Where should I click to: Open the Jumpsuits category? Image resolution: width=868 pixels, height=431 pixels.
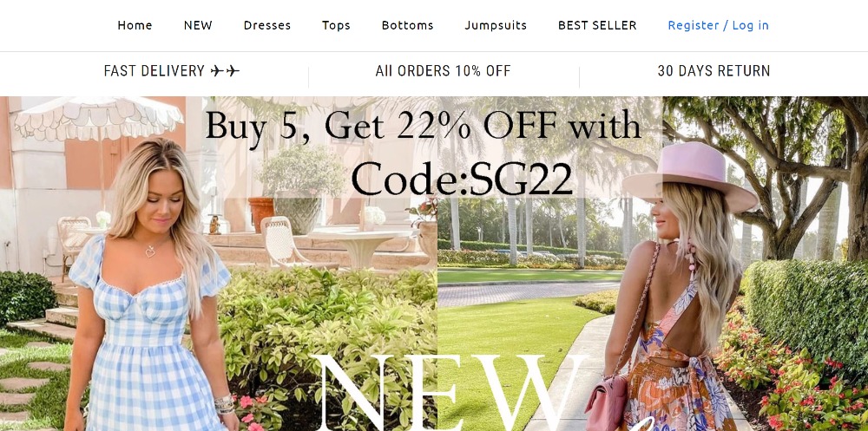[496, 25]
